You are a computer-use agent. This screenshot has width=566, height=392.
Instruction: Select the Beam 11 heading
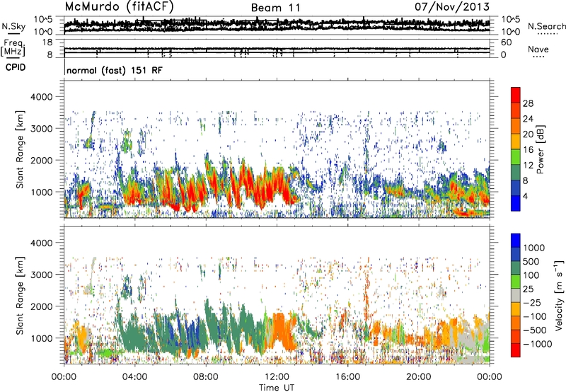(276, 8)
